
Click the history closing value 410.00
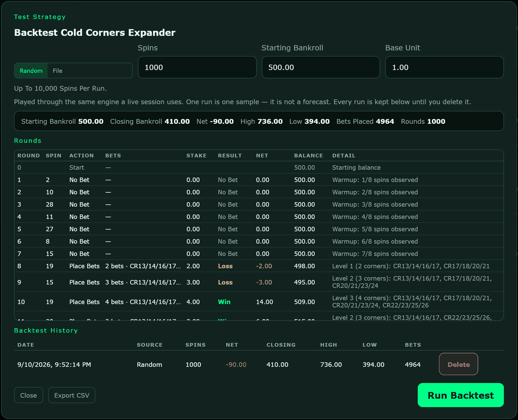click(278, 365)
